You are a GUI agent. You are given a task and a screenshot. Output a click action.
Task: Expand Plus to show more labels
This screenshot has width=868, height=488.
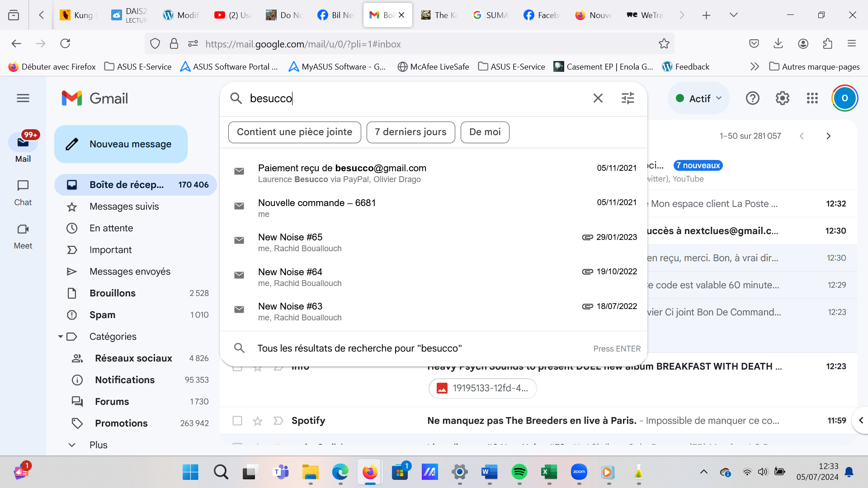coord(98,445)
